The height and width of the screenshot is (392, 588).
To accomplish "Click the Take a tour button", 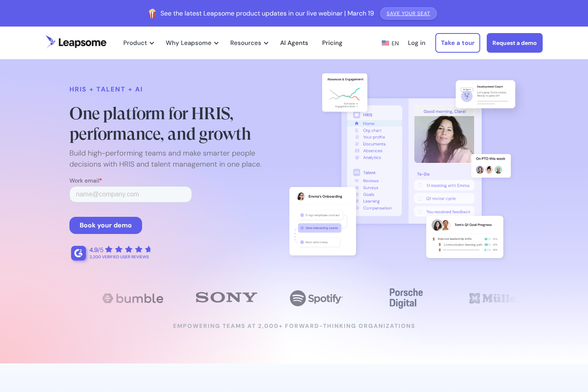I will click(x=457, y=43).
